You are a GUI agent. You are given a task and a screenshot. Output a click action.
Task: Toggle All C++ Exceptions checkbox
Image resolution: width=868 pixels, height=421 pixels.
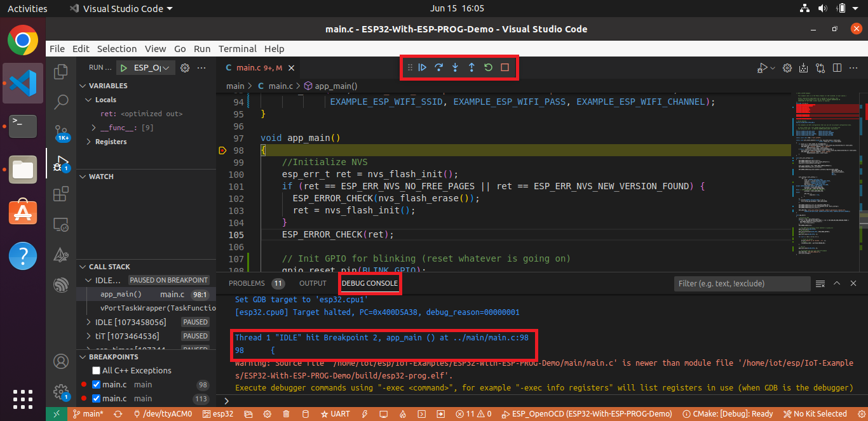click(x=96, y=370)
